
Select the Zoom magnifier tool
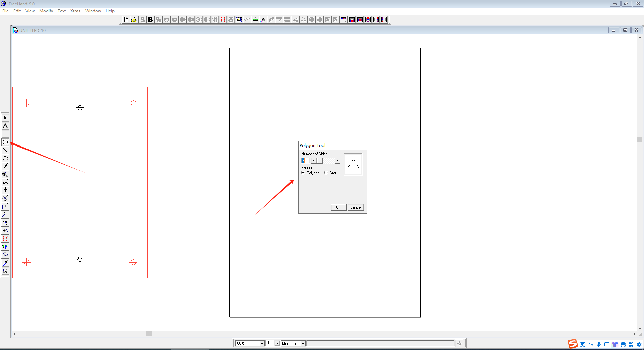(x=5, y=174)
